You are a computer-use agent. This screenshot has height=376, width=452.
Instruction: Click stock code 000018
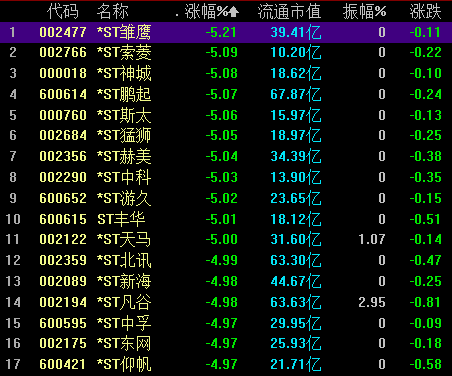pyautogui.click(x=63, y=73)
